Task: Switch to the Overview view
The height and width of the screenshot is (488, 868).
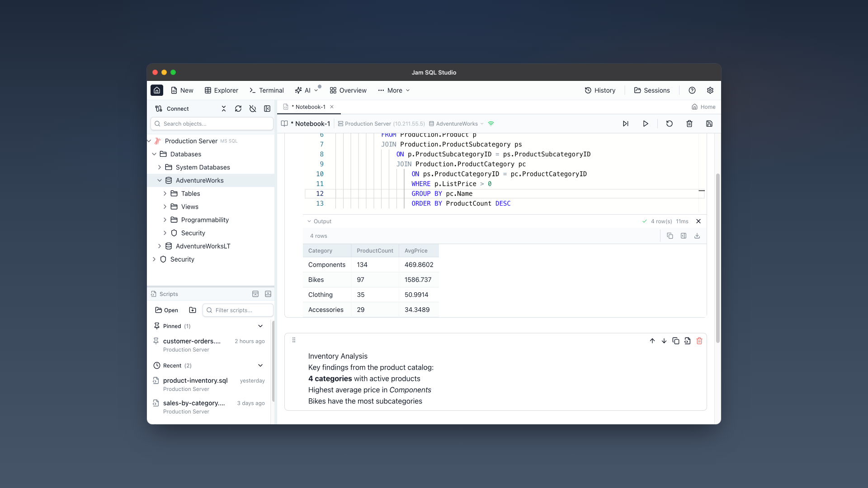Action: point(348,90)
